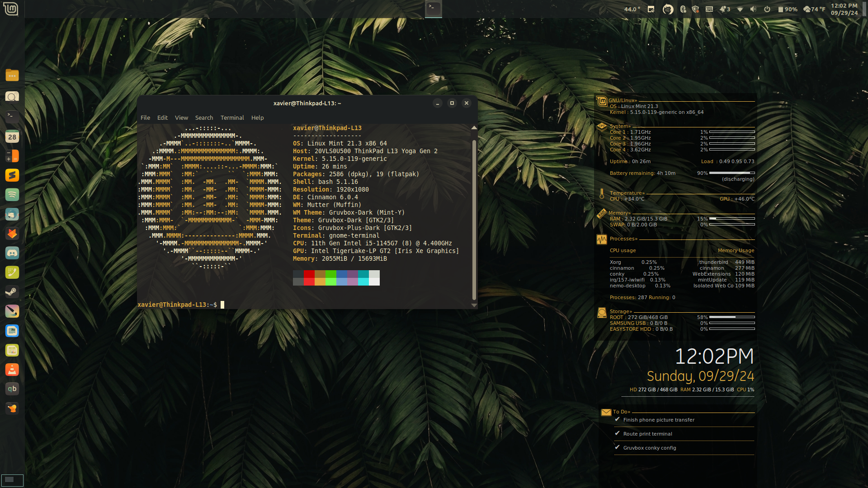Click the red color block in neofetch
This screenshot has width=868, height=488.
[309, 274]
